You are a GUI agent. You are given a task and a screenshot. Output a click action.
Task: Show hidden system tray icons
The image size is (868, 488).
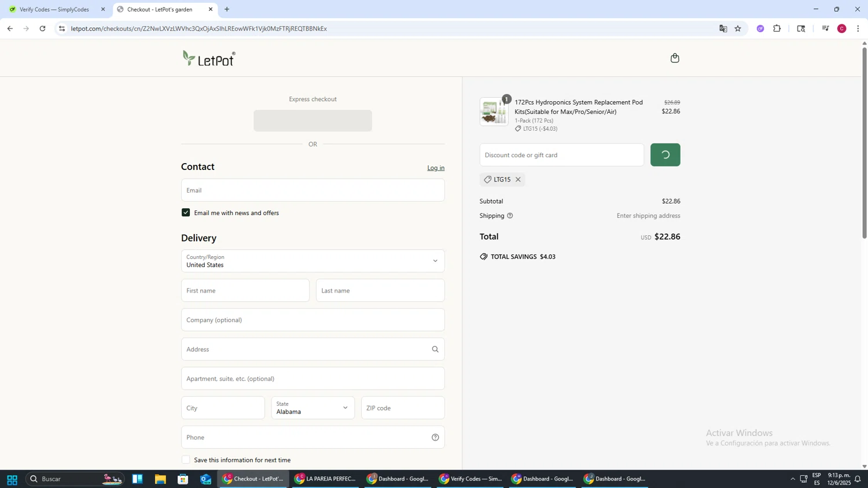793,479
